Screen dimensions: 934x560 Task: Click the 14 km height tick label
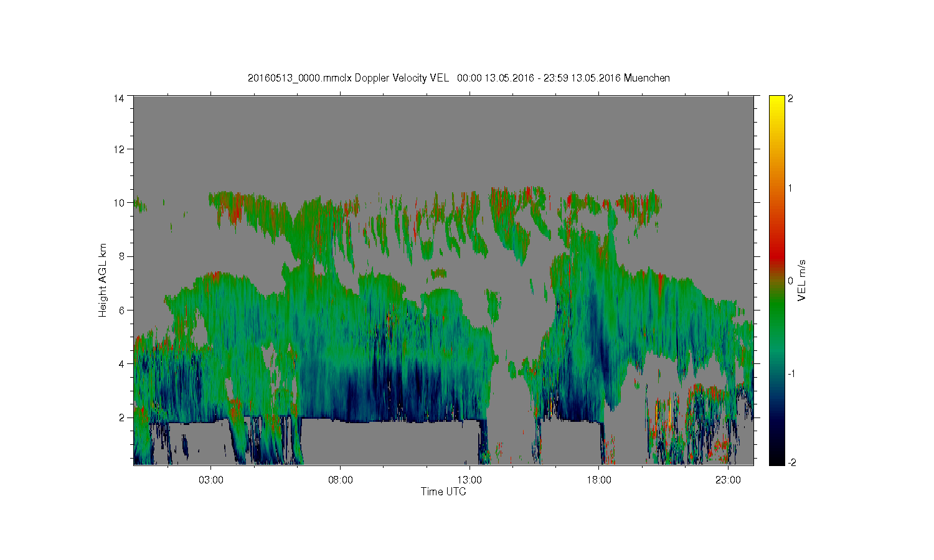(x=118, y=98)
